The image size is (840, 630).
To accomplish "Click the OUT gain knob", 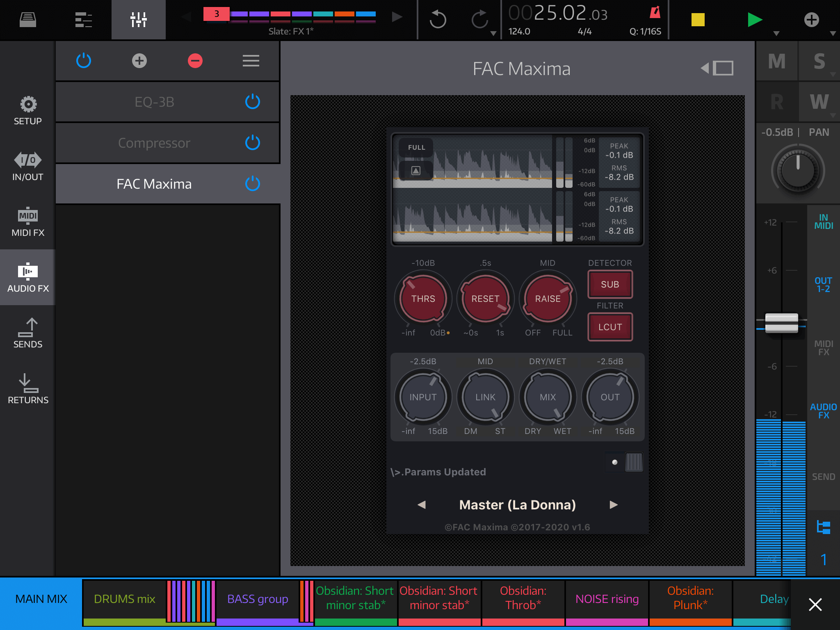I will [x=610, y=397].
